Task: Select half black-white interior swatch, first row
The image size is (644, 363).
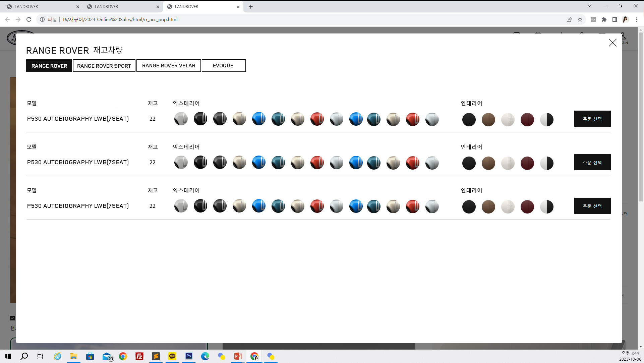Action: (546, 120)
